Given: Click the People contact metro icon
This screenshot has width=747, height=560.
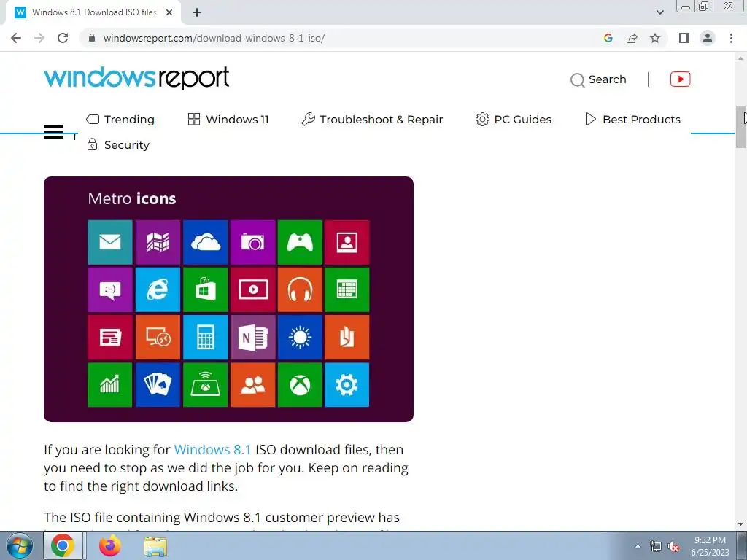Looking at the screenshot, I should 347,242.
